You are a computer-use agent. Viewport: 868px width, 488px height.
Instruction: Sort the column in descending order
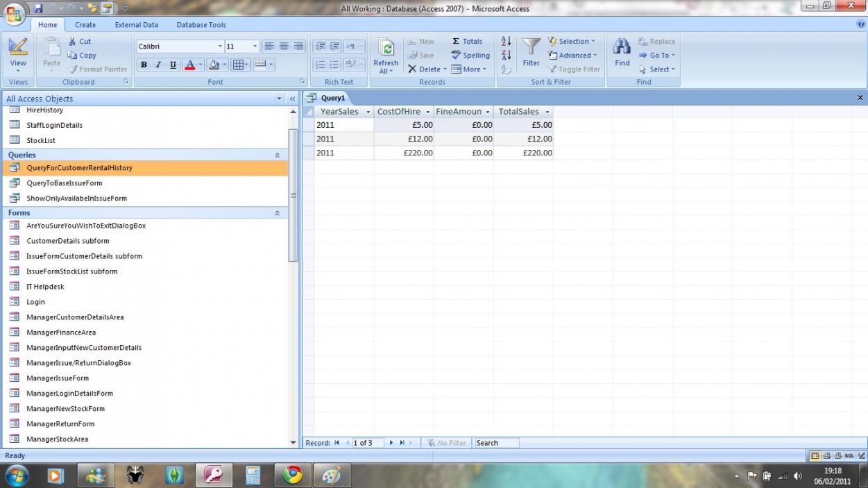[x=507, y=56]
